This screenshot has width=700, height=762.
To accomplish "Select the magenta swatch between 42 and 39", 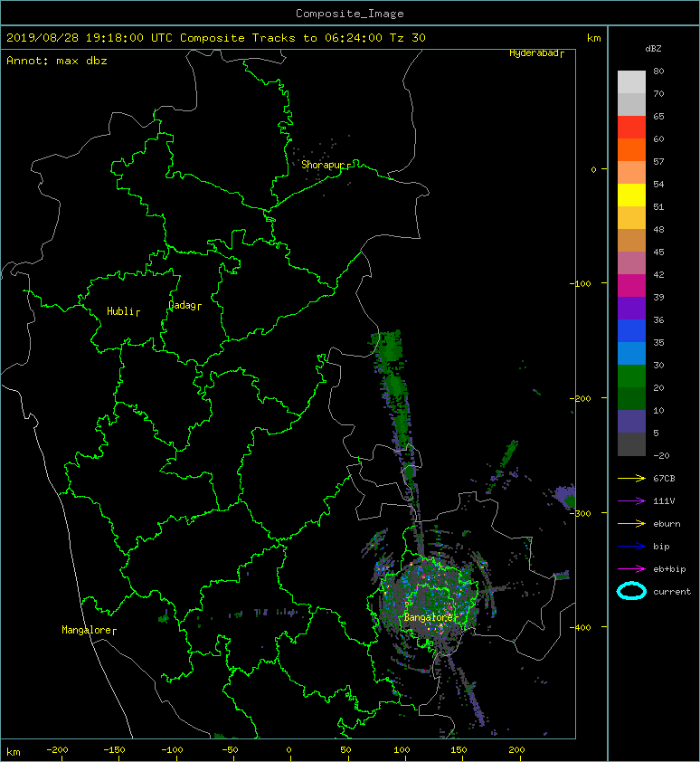I will [631, 286].
